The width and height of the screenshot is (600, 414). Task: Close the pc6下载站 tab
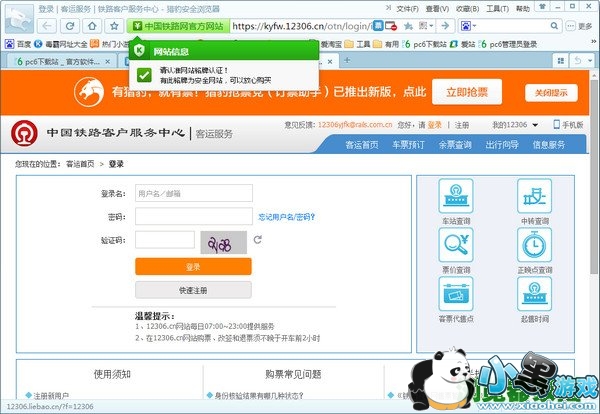pyautogui.click(x=108, y=61)
